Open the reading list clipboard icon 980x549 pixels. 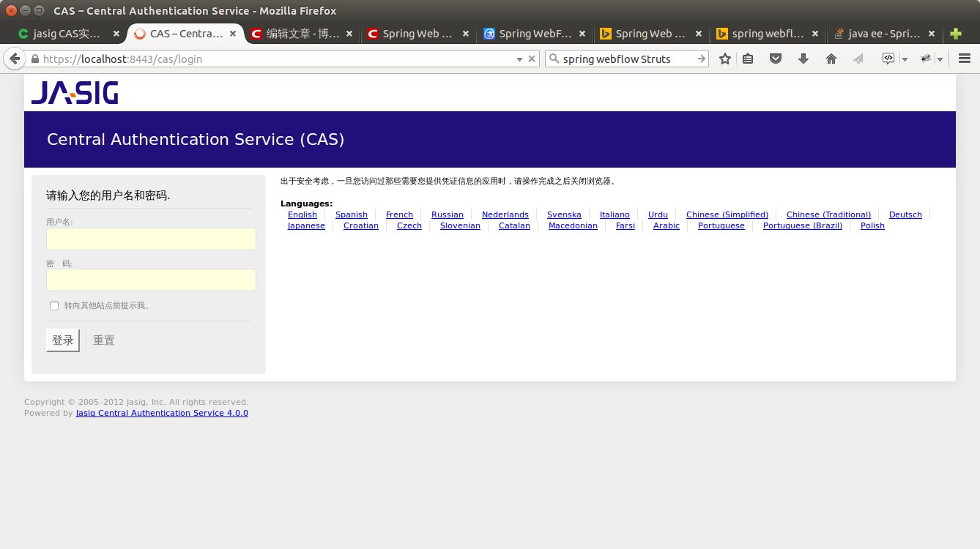(748, 59)
